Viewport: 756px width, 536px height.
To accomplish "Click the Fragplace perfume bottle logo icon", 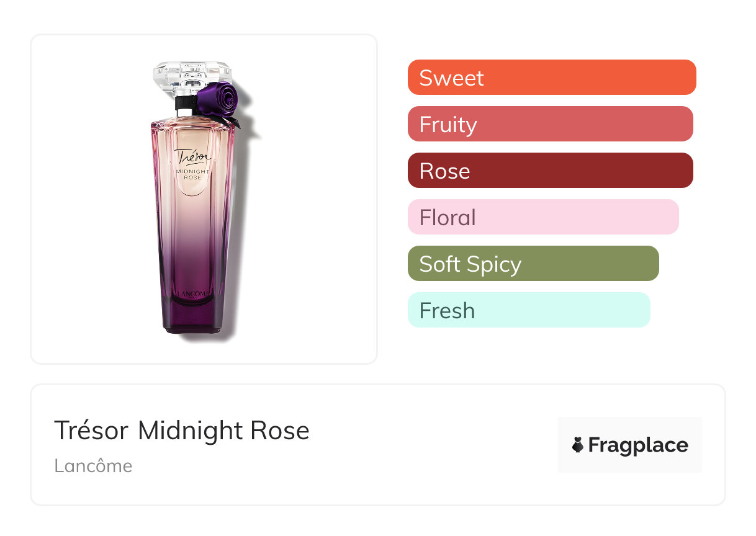I will point(578,445).
